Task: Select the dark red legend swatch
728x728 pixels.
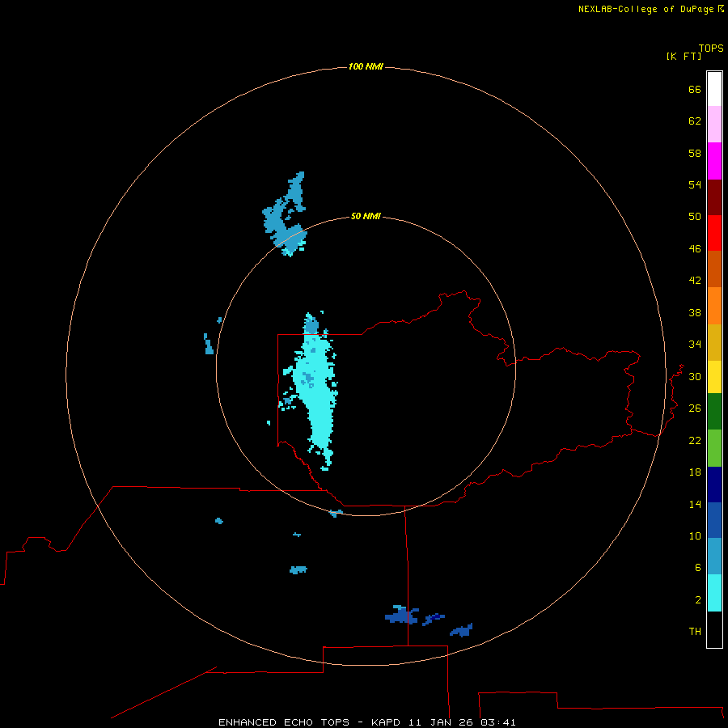Action: point(714,197)
